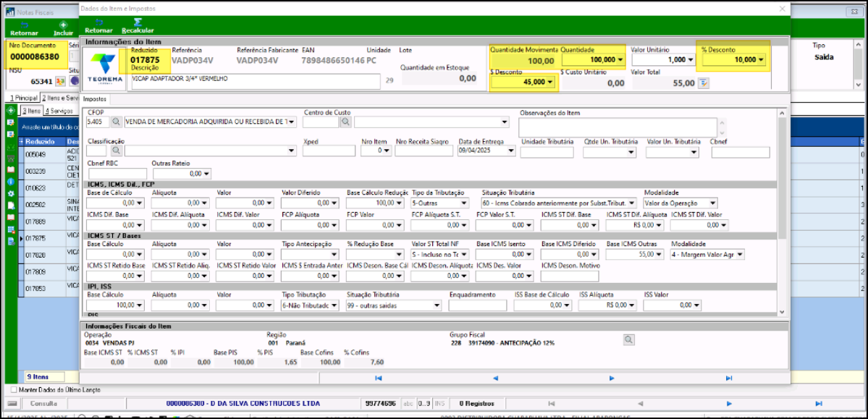Screen dimensions: 868x419
Task: Expand the CFOP description dropdown
Action: point(292,122)
